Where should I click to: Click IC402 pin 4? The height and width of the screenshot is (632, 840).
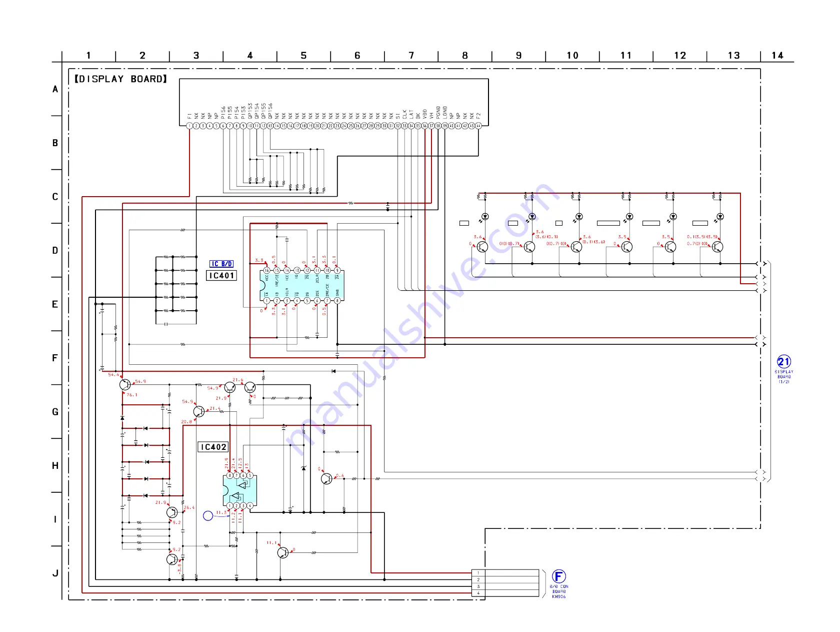pos(250,506)
